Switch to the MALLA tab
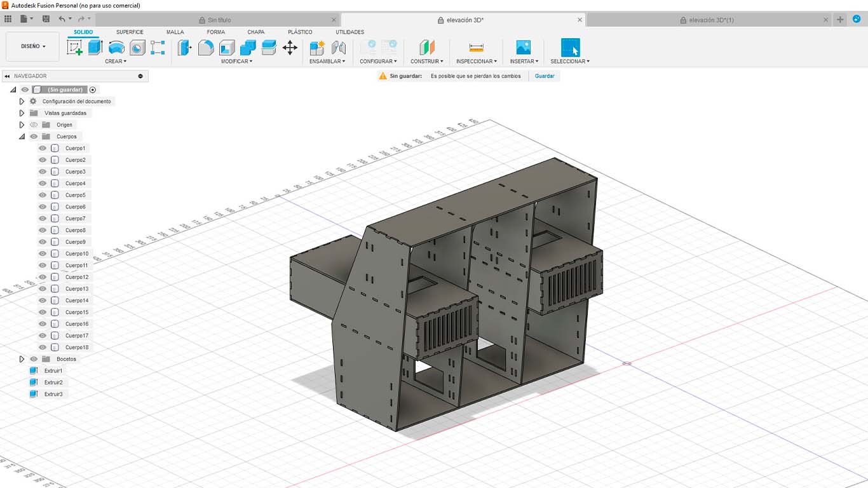The width and height of the screenshot is (868, 488). (x=175, y=32)
